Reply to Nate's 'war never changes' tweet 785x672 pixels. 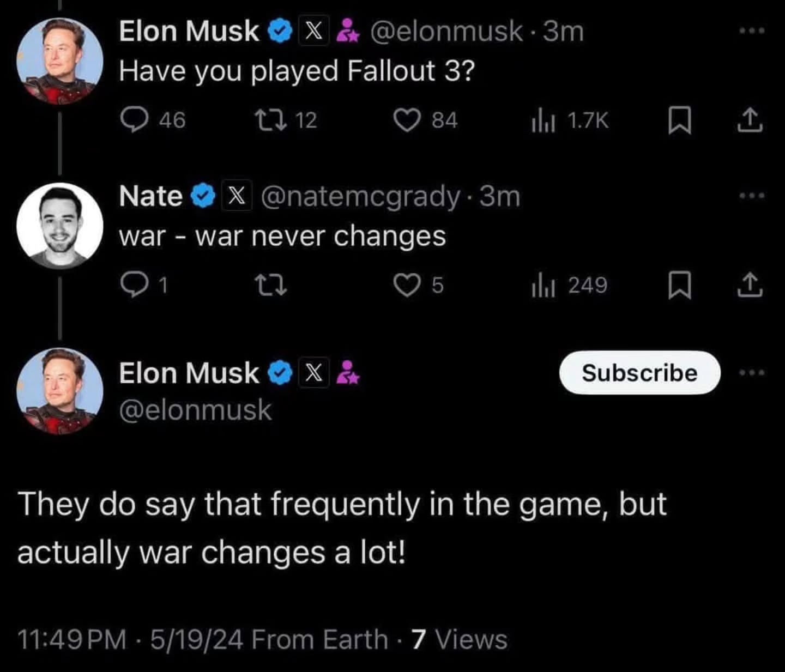pos(132,285)
